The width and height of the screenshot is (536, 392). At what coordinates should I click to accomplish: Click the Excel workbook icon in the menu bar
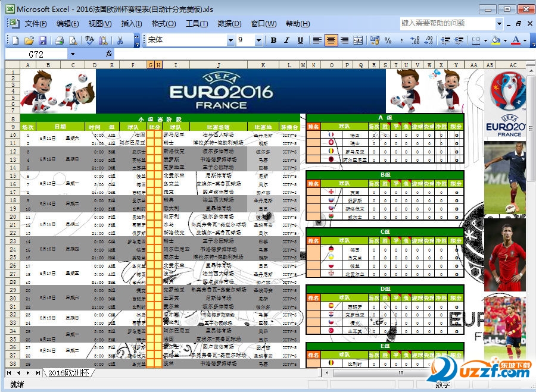click(14, 23)
